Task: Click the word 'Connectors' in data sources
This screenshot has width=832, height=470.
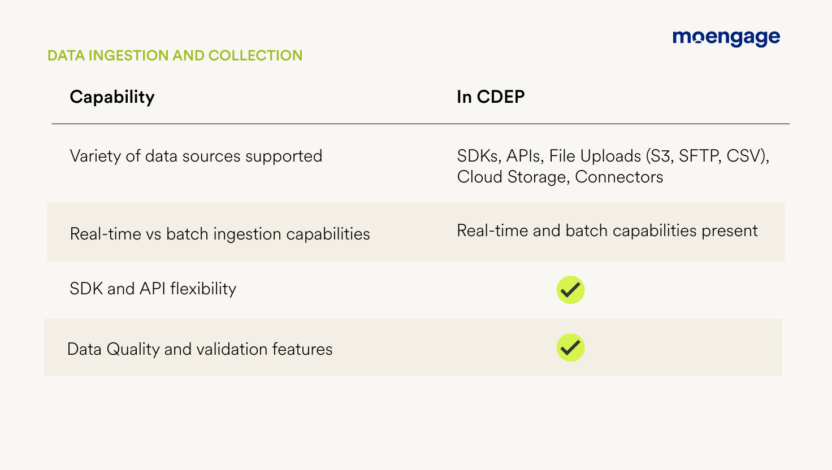Action: [619, 177]
